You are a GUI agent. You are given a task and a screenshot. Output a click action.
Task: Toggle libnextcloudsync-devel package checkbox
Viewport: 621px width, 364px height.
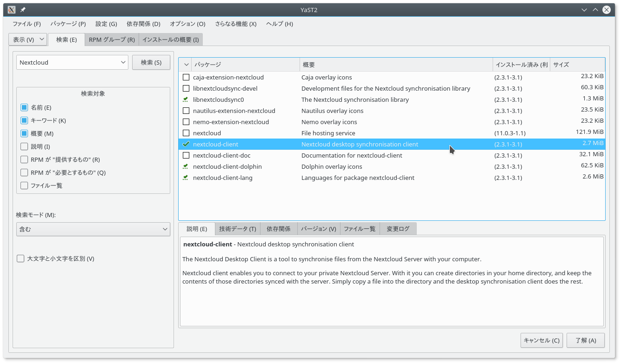[186, 88]
